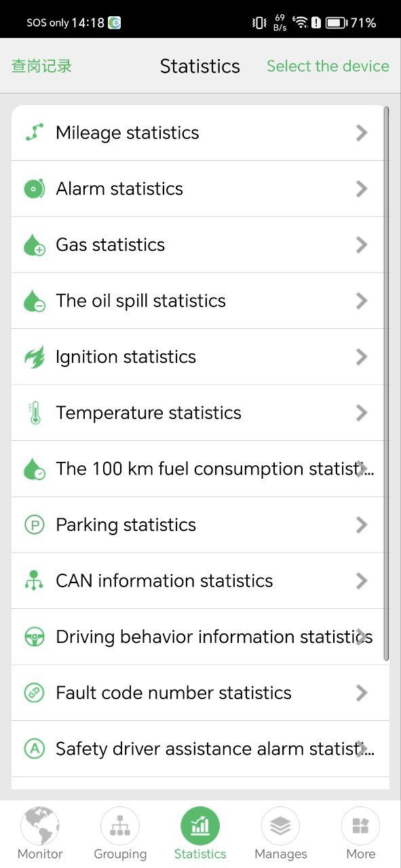Click the list's vertical scrollbar
Screen dimensions: 401x868
(x=387, y=383)
